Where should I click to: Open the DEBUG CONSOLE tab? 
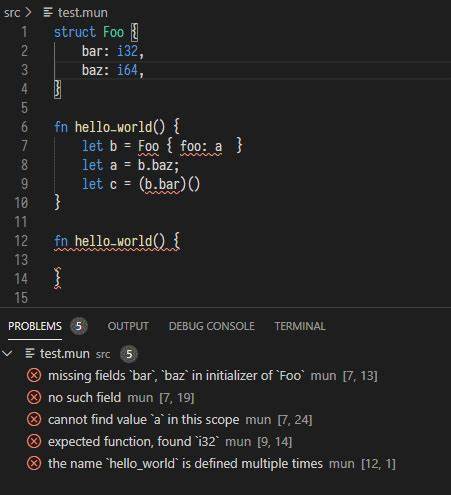(x=211, y=326)
